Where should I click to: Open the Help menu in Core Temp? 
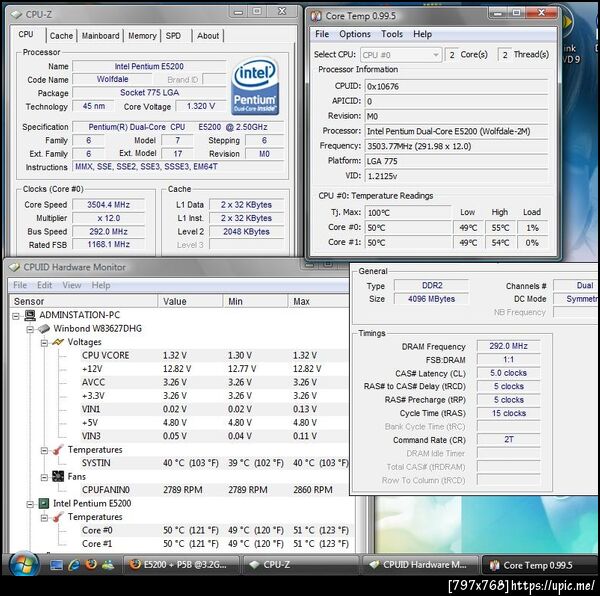(422, 34)
